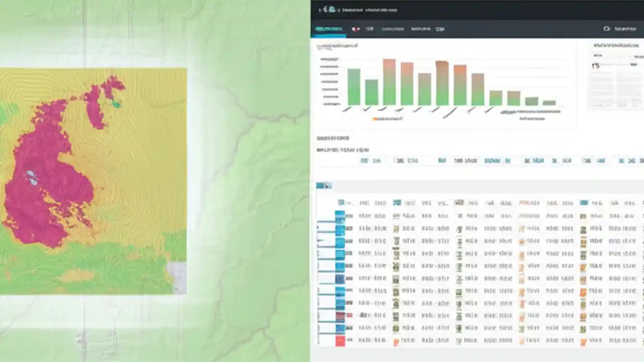Click the teal chart icon in the table header
The width and height of the screenshot is (644, 362).
[x=396, y=203]
